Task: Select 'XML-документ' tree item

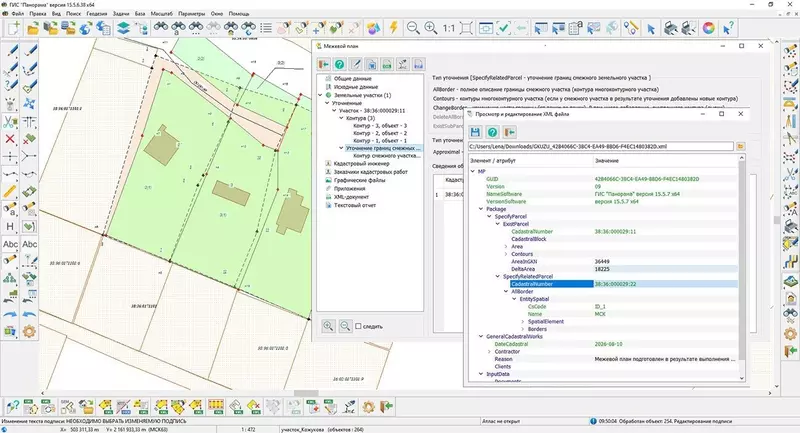Action: [x=351, y=196]
